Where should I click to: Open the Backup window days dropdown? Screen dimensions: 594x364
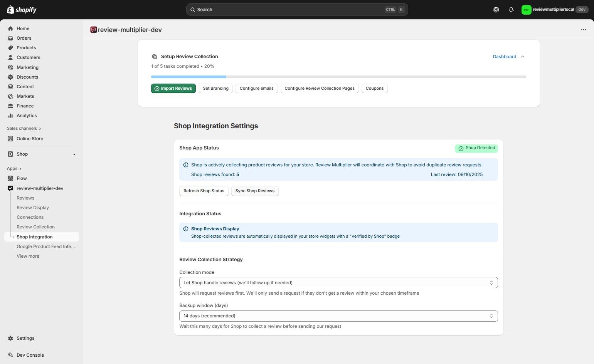[x=338, y=315]
